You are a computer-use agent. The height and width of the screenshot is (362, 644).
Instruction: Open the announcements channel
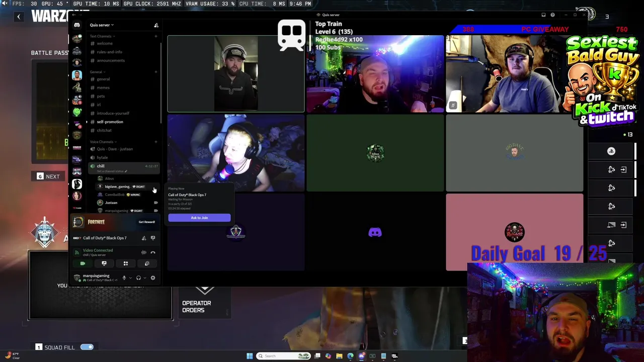point(123,60)
